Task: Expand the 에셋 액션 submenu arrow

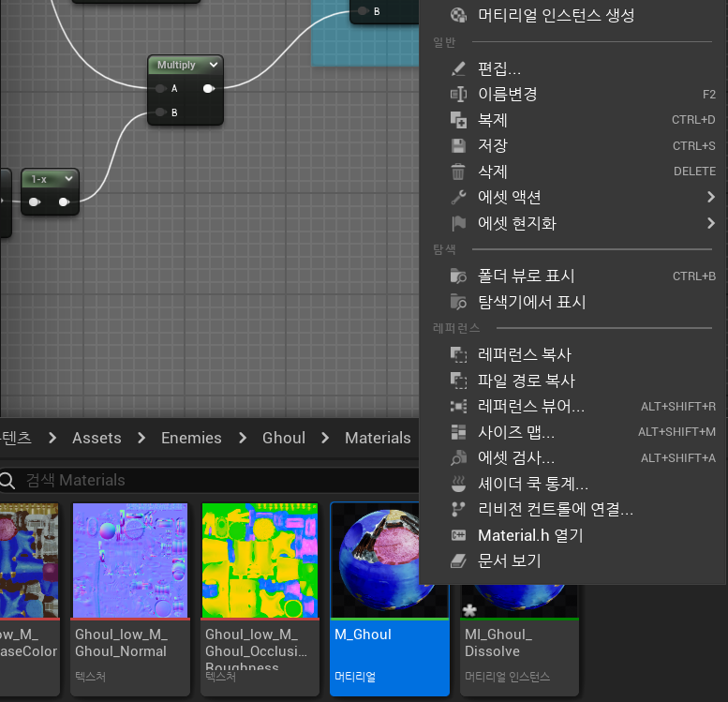Action: [x=711, y=197]
